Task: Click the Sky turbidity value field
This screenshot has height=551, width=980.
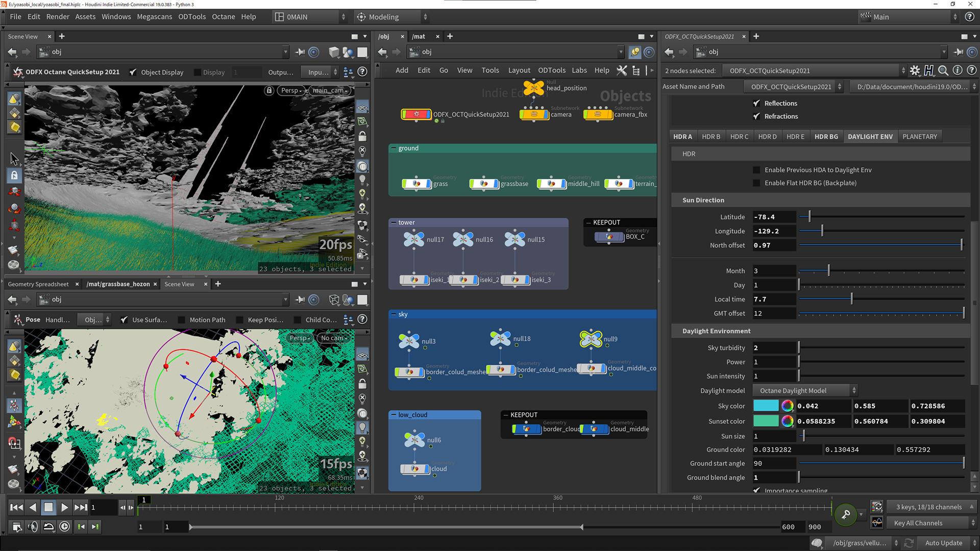Action: tap(774, 348)
